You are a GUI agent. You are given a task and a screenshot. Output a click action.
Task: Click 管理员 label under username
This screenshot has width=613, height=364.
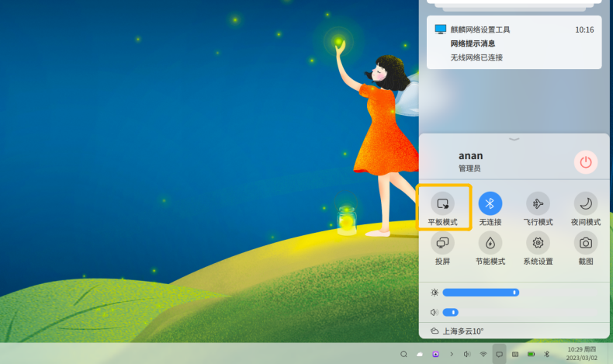(x=469, y=168)
